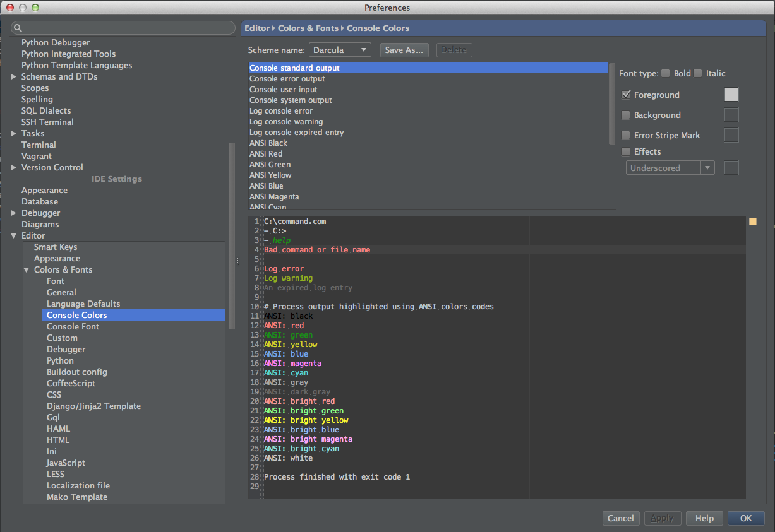The image size is (775, 532).
Task: Open the Background color swatch
Action: point(731,115)
